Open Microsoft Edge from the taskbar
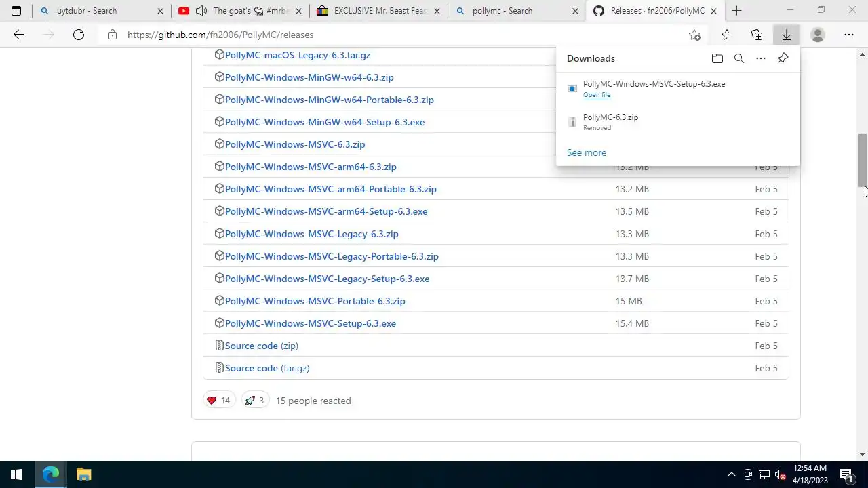The height and width of the screenshot is (488, 868). pos(51,474)
